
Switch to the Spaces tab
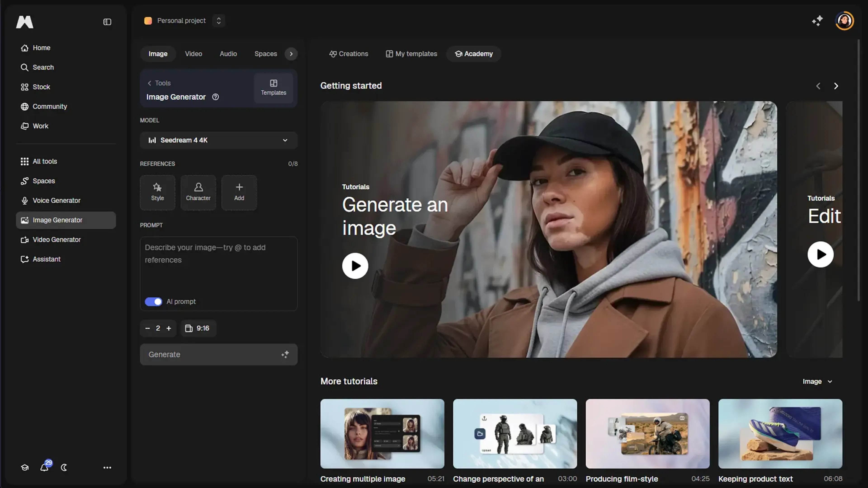[266, 54]
